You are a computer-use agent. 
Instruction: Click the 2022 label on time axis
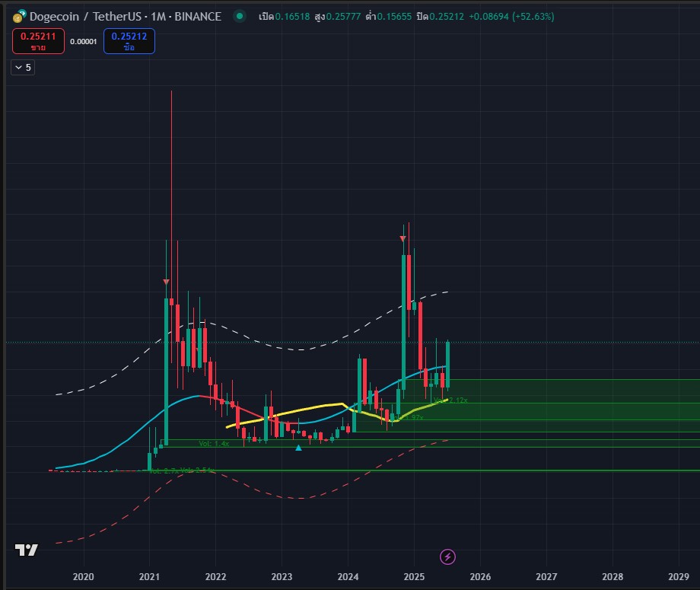[x=215, y=576]
